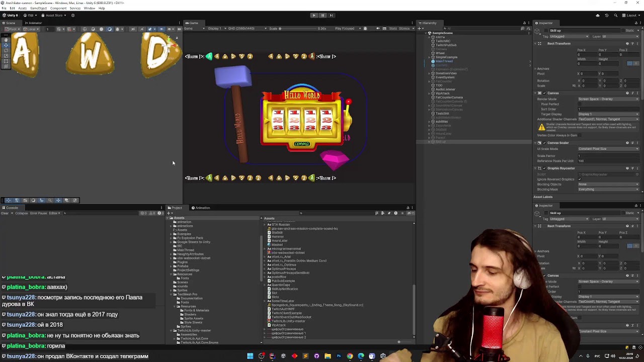Viewport: 644px width, 362px height.
Task: Expand the Anchors foldout
Action: (535, 69)
